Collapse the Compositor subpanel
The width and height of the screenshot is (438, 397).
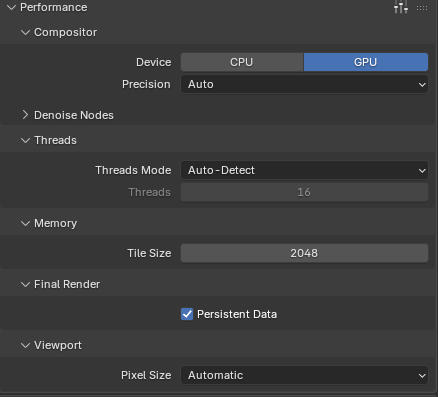pyautogui.click(x=25, y=32)
